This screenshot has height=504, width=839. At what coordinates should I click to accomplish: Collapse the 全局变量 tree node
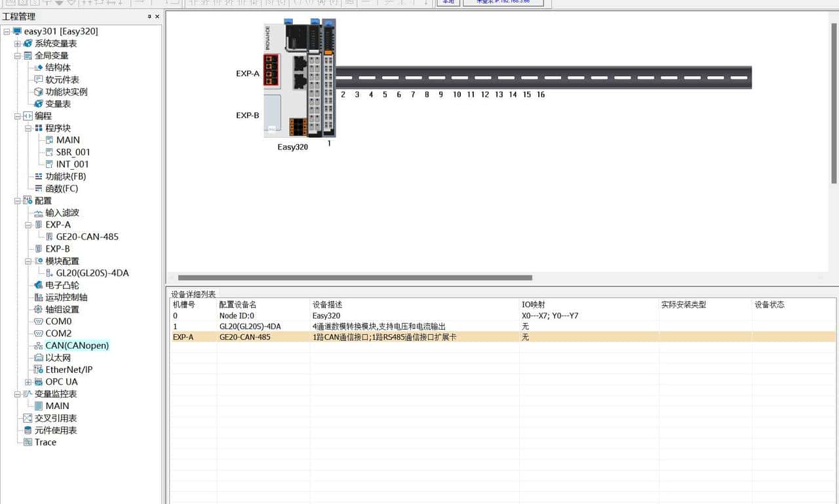coord(18,56)
